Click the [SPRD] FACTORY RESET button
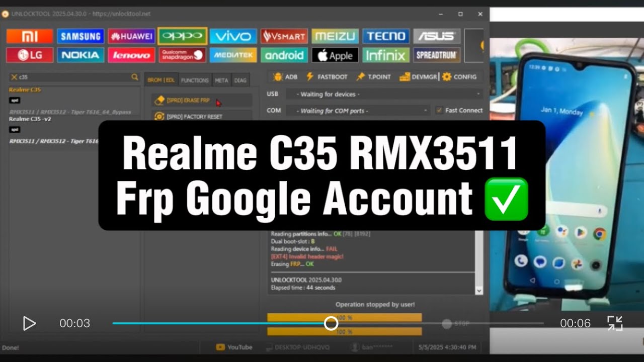This screenshot has height=362, width=644. pos(202,117)
